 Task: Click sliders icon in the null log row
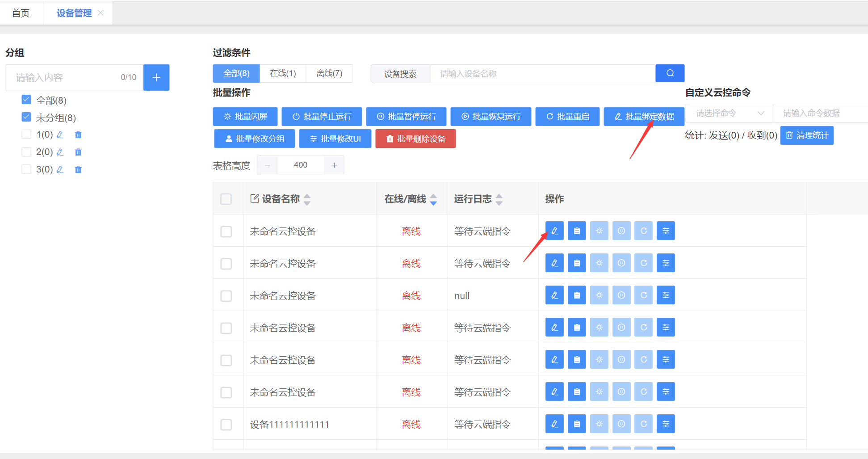[x=666, y=295]
